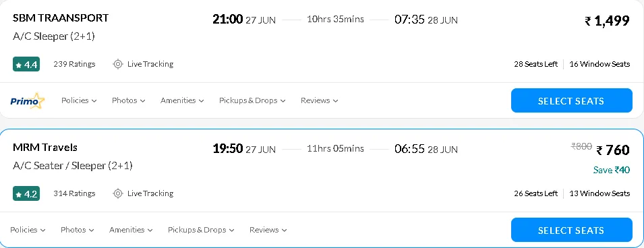Select seats on MRM Travels bus

[x=571, y=230]
